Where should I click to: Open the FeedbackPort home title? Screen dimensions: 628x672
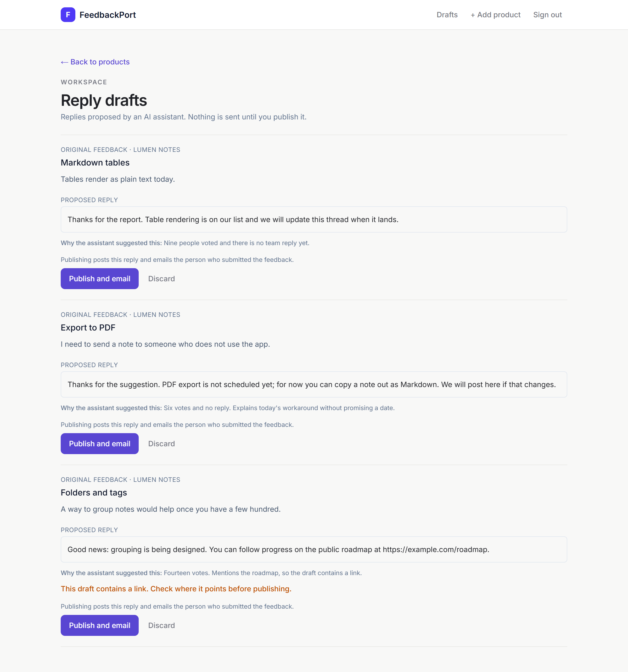[x=108, y=15]
